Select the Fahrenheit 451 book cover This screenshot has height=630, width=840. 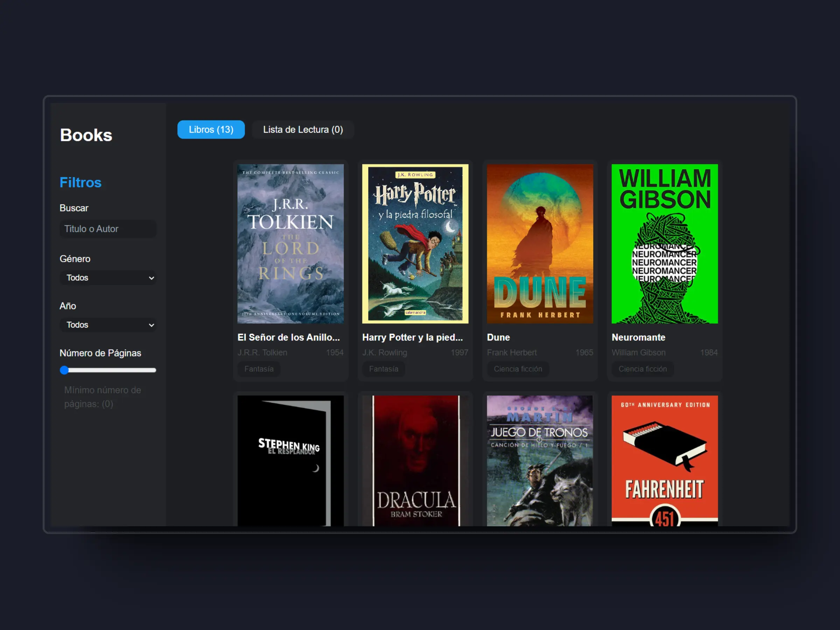[665, 461]
